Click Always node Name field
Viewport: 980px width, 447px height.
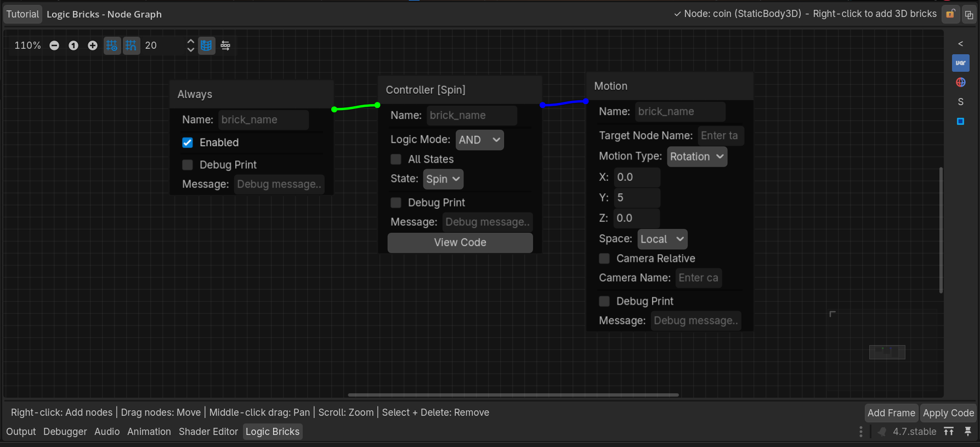click(x=264, y=120)
